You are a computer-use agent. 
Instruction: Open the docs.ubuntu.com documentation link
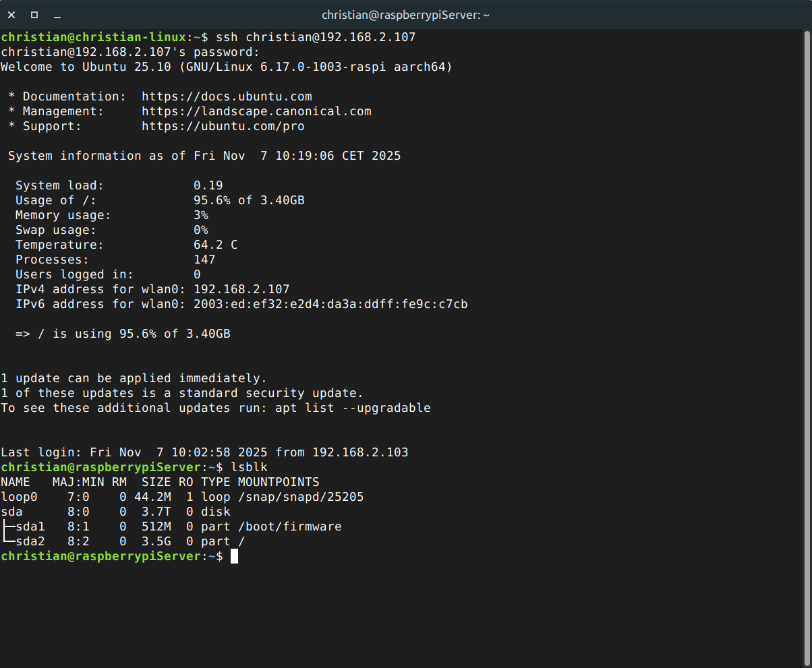227,96
